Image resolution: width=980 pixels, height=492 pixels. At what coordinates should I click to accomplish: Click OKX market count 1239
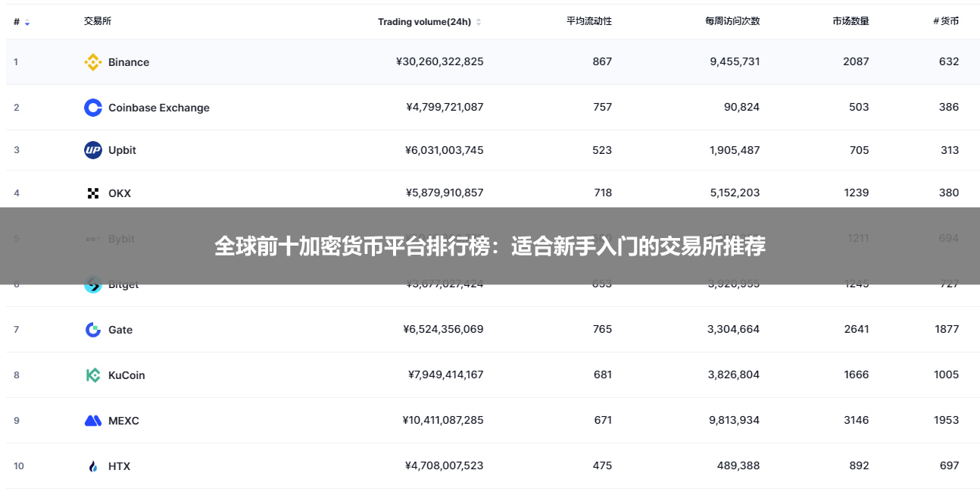point(857,193)
